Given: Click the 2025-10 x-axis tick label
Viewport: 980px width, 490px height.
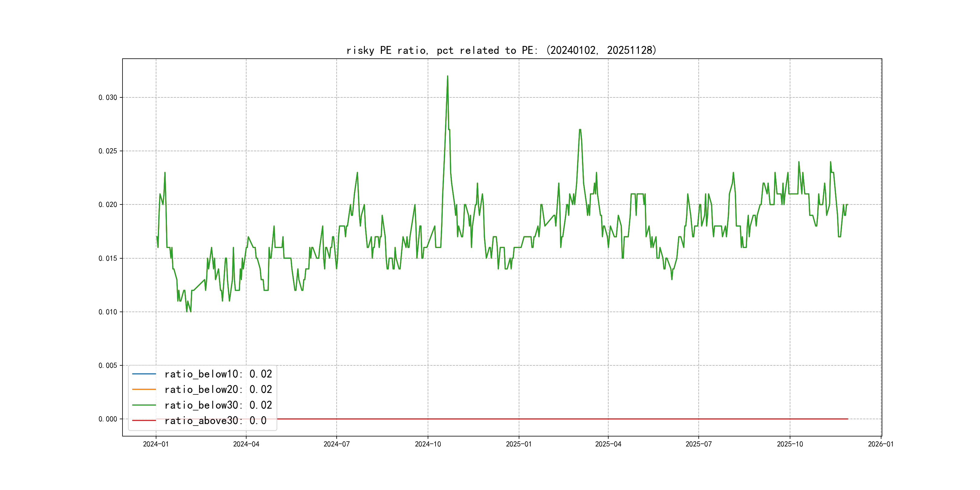Looking at the screenshot, I should coord(790,444).
